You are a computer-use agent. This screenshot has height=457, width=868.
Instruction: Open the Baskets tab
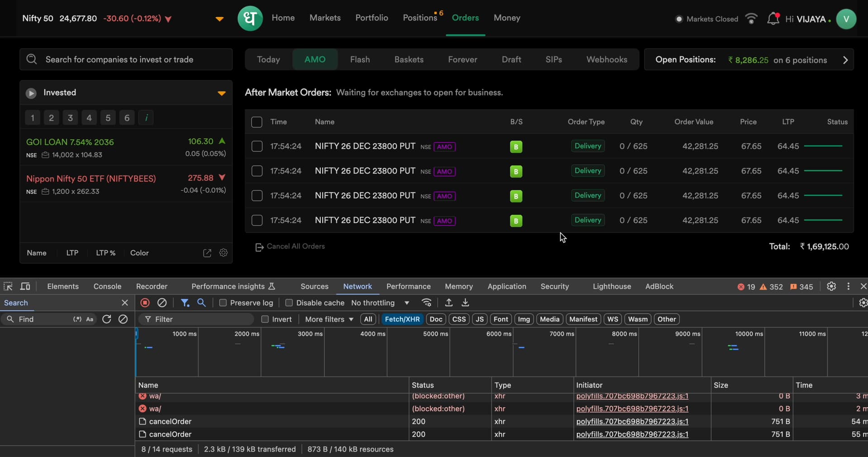pyautogui.click(x=409, y=59)
